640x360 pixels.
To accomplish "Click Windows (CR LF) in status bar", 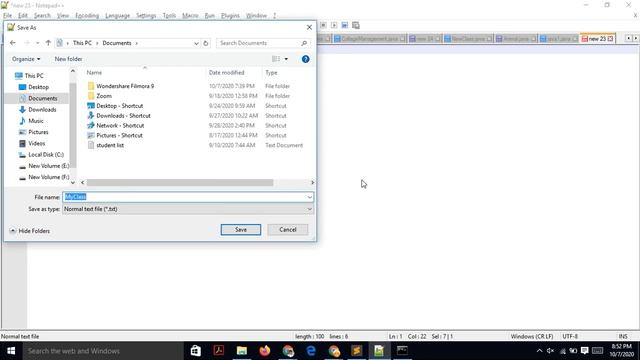I will [532, 336].
